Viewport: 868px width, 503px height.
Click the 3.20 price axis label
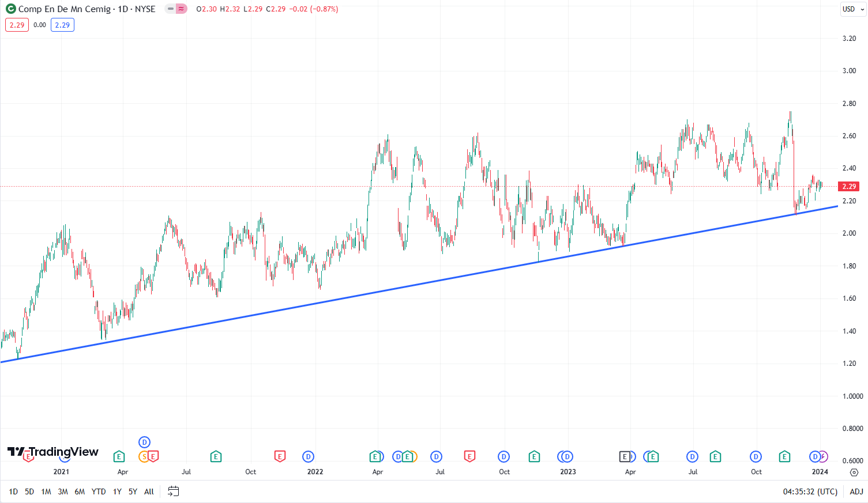(x=849, y=39)
